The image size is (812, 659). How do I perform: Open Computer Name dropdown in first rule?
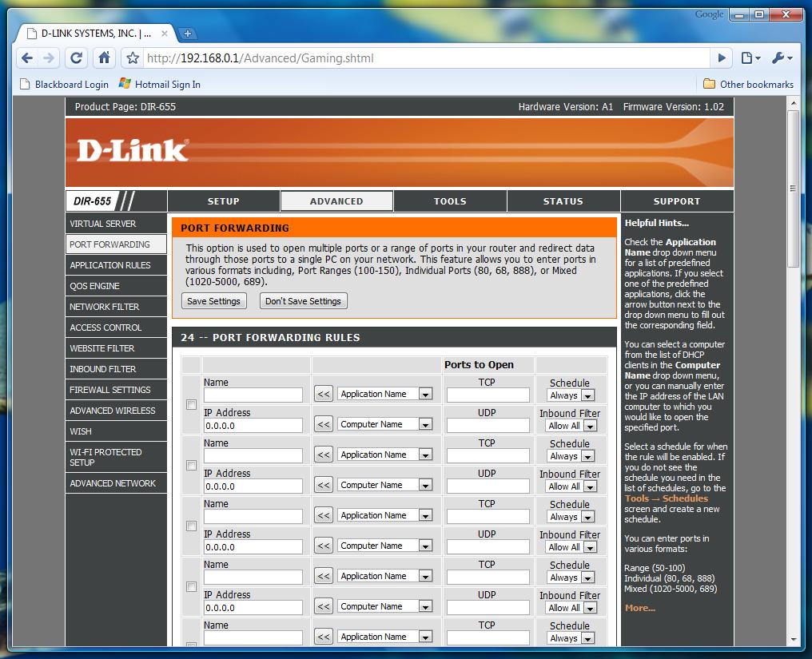(x=384, y=424)
